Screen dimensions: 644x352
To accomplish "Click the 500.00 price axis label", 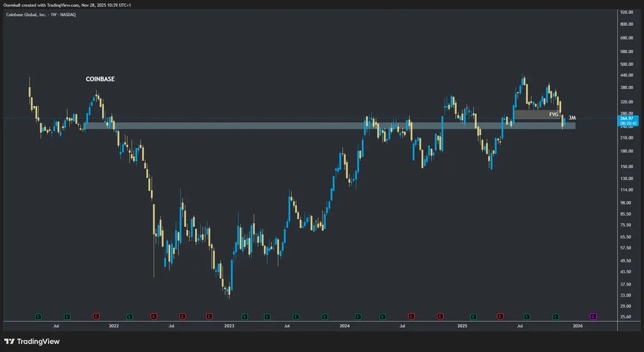I will [627, 64].
